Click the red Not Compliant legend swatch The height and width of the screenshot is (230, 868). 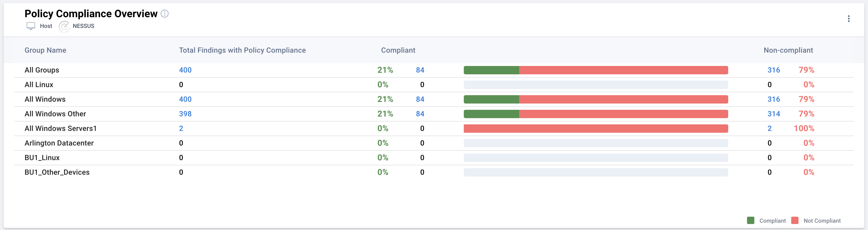[795, 221]
